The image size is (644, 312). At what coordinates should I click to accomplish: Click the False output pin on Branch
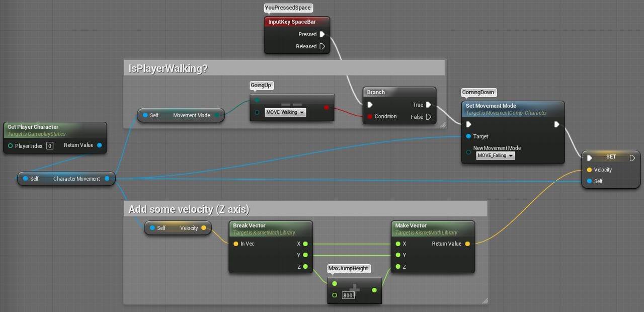click(428, 117)
